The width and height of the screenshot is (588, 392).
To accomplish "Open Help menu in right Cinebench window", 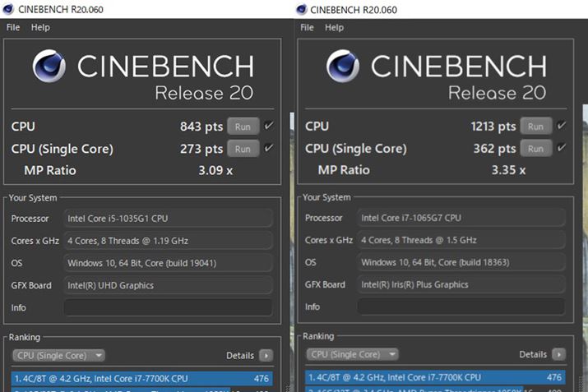I will [334, 27].
